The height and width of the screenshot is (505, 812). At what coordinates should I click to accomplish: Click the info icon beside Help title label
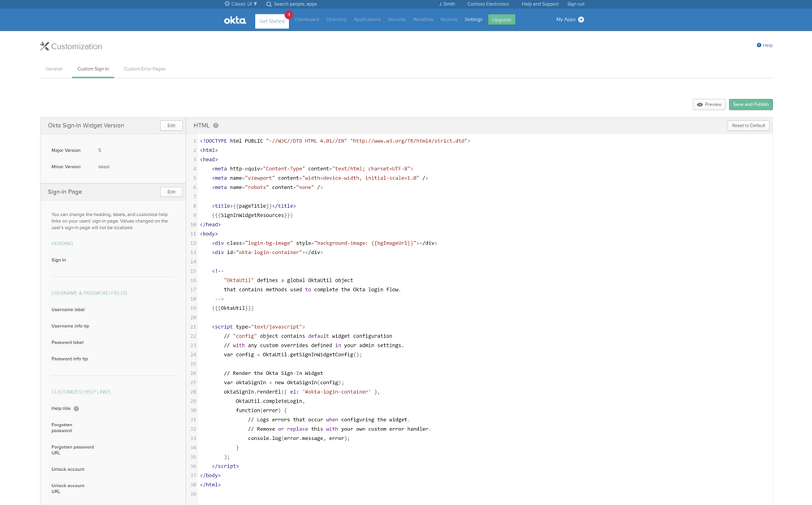[76, 408]
